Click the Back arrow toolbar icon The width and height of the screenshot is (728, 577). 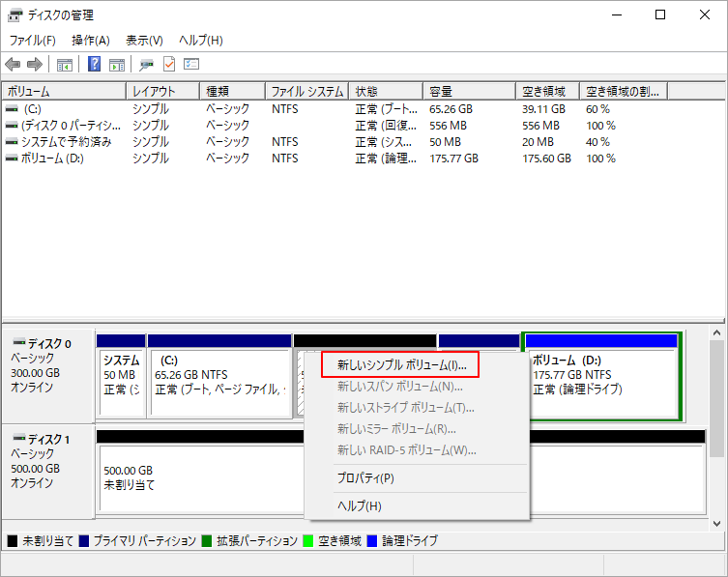click(13, 65)
